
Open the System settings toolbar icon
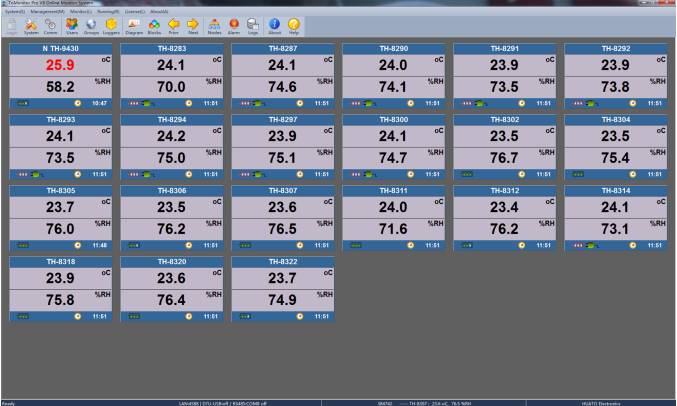(x=31, y=25)
